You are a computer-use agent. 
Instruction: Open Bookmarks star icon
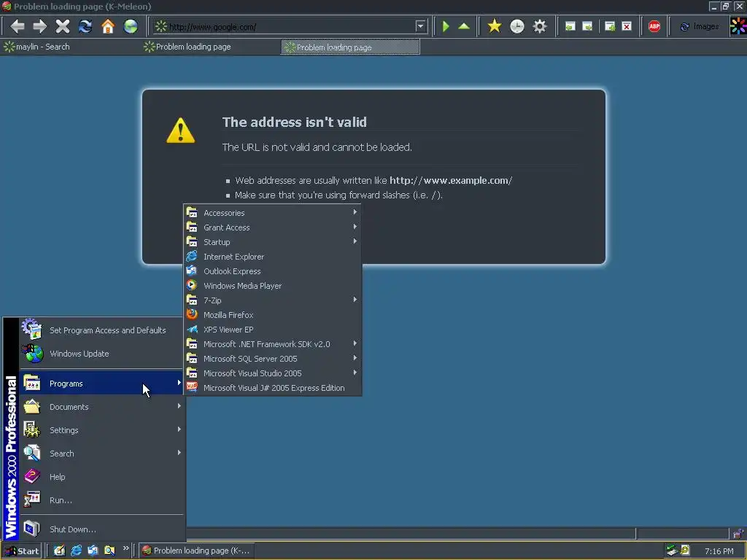tap(495, 26)
